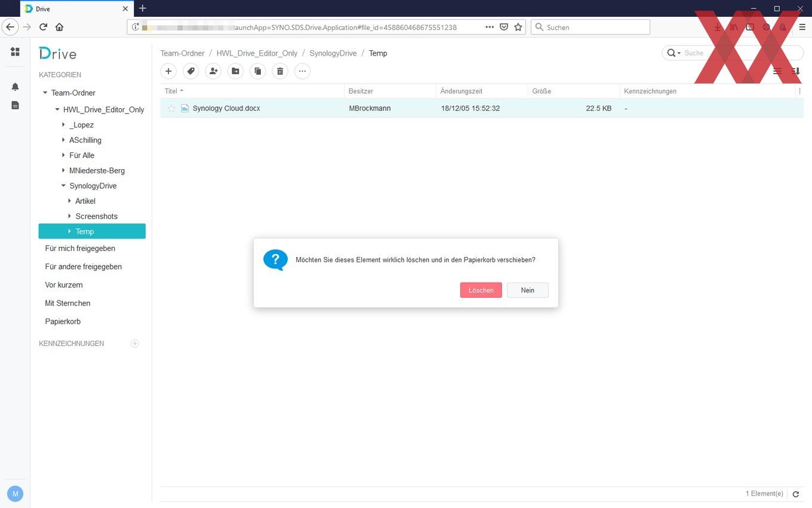The width and height of the screenshot is (812, 508).
Task: Bookmark page with star icon
Action: pyautogui.click(x=518, y=27)
